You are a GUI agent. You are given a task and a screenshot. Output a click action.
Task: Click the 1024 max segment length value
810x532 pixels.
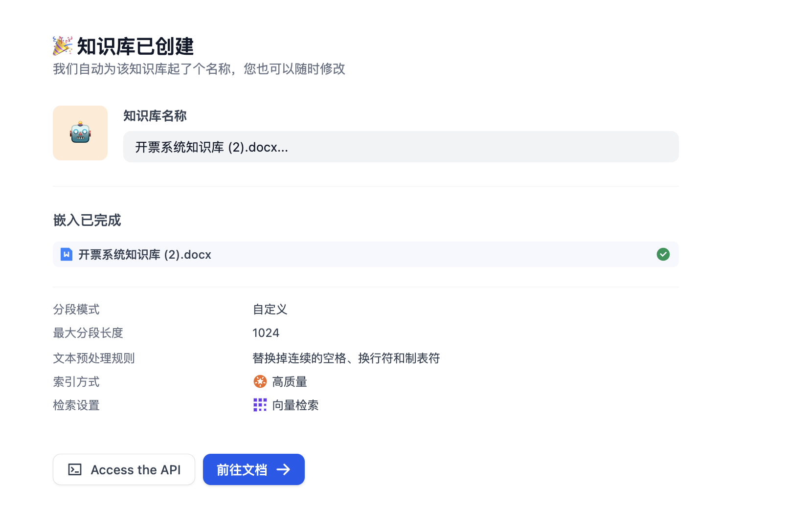[266, 333]
